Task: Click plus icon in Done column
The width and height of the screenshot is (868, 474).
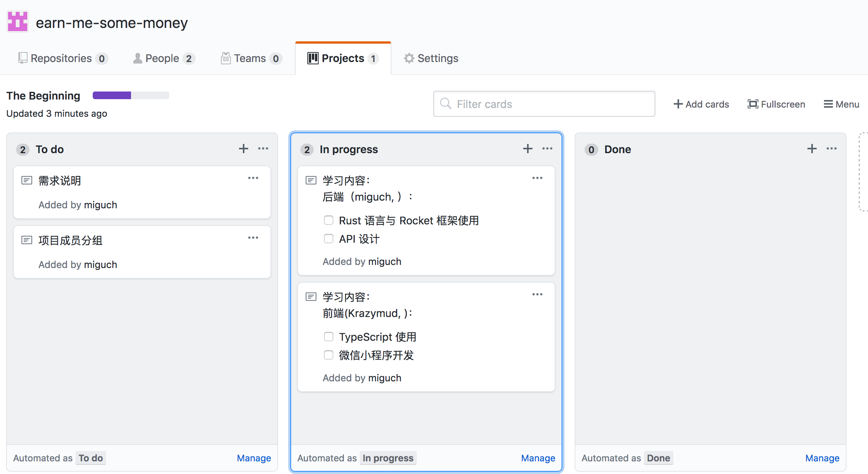Action: click(812, 149)
